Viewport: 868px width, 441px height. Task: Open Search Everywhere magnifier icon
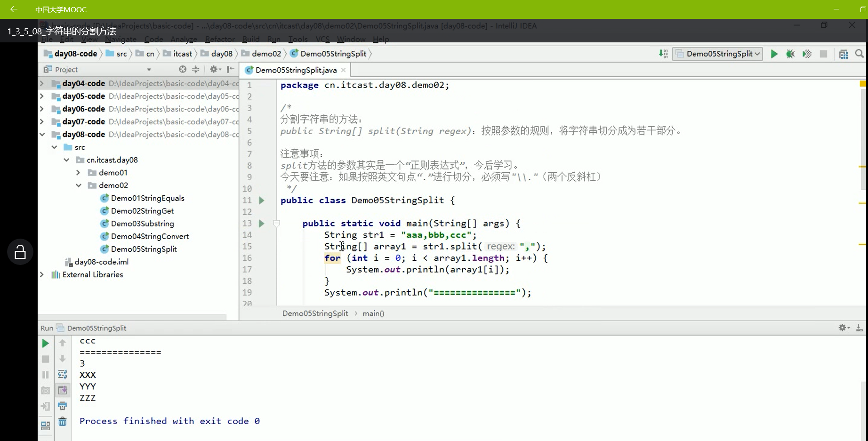coord(859,54)
